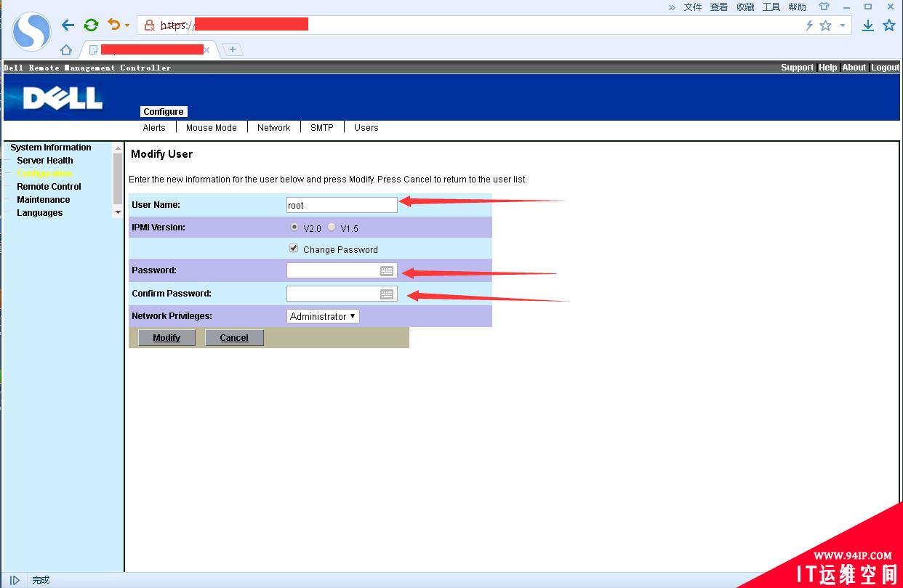Open on-screen keyboard icon for Confirm Password
The width and height of the screenshot is (903, 588).
point(387,294)
